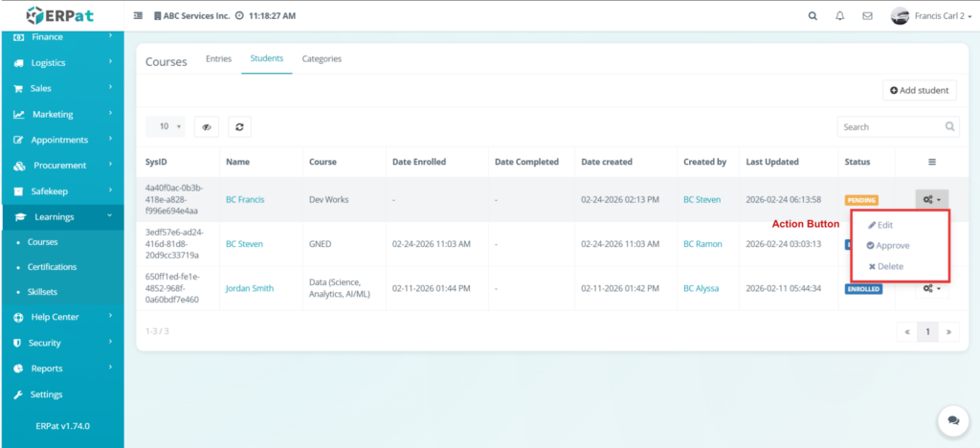
Task: Collapse the Learnings sidebar section
Action: point(62,217)
